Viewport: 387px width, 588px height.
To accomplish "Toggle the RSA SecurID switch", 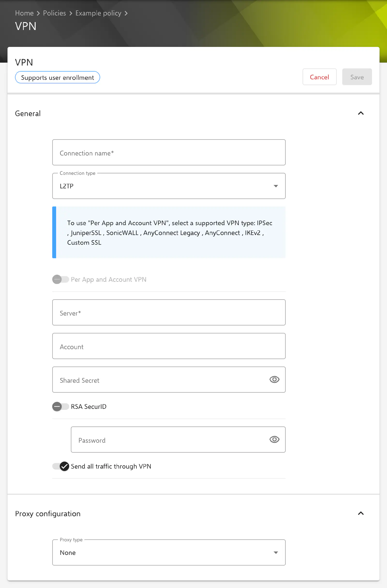I will click(60, 406).
